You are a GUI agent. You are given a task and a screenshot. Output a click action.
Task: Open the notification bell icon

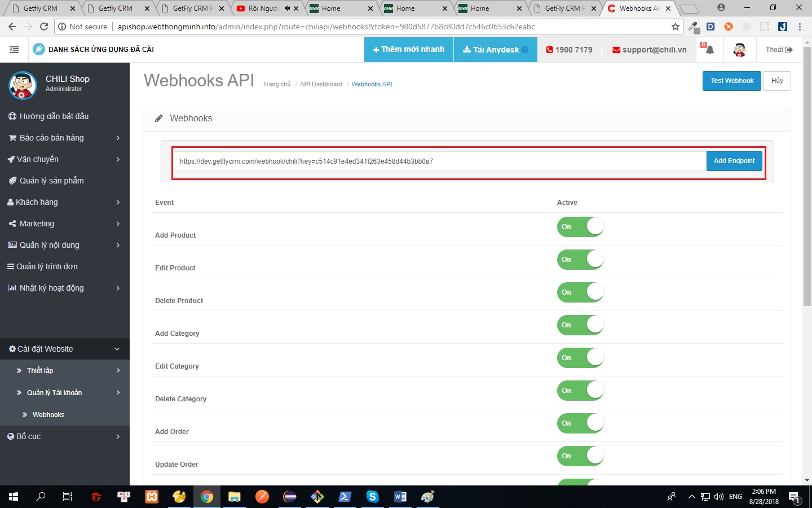(x=709, y=50)
